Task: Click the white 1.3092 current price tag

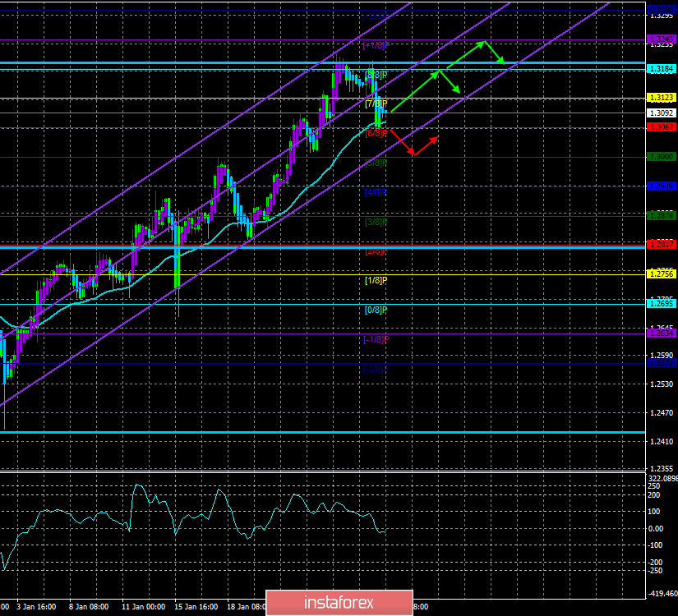Action: 660,113
